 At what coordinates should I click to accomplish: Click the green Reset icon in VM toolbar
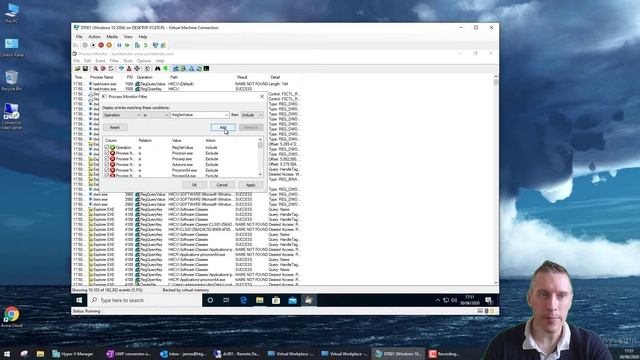127,45
